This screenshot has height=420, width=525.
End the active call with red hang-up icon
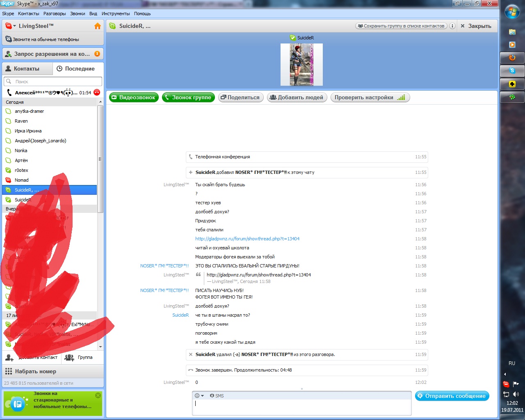tap(97, 92)
